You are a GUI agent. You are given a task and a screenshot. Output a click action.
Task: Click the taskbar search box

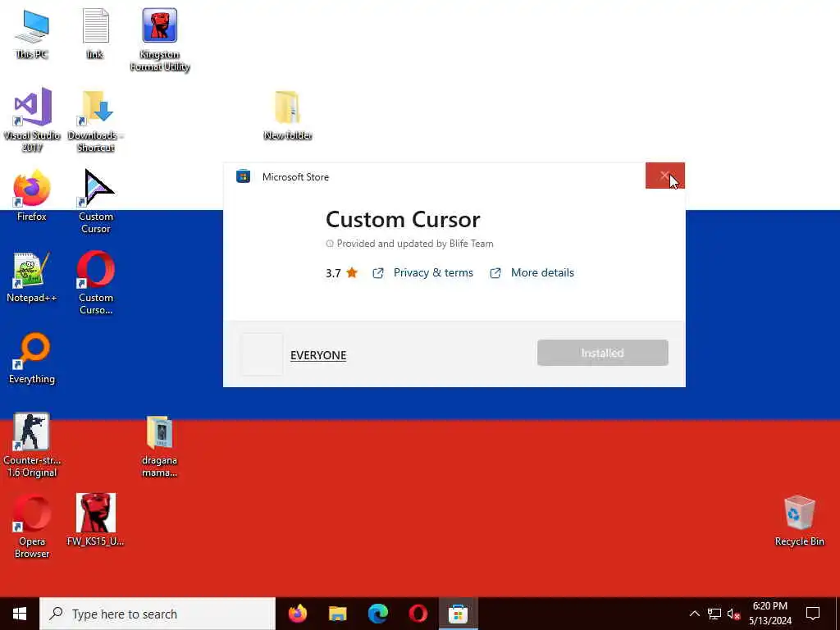pos(157,614)
